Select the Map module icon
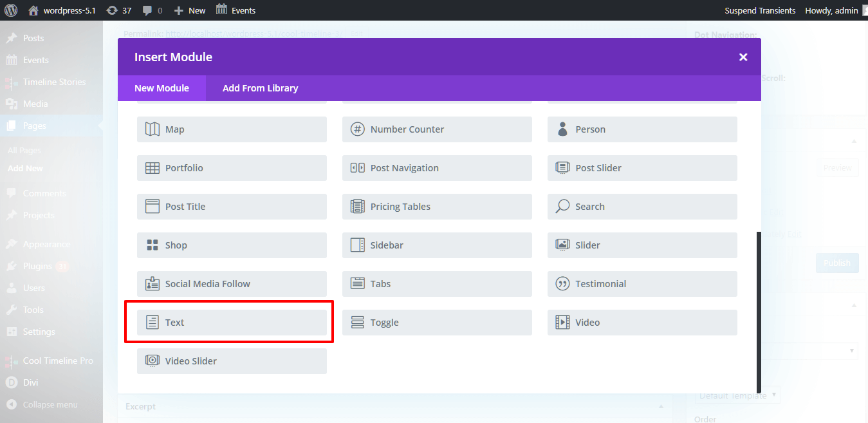 point(152,129)
